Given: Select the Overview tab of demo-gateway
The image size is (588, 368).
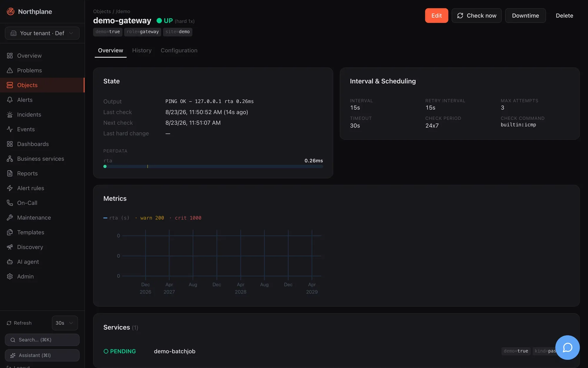Looking at the screenshot, I should click(x=111, y=50).
